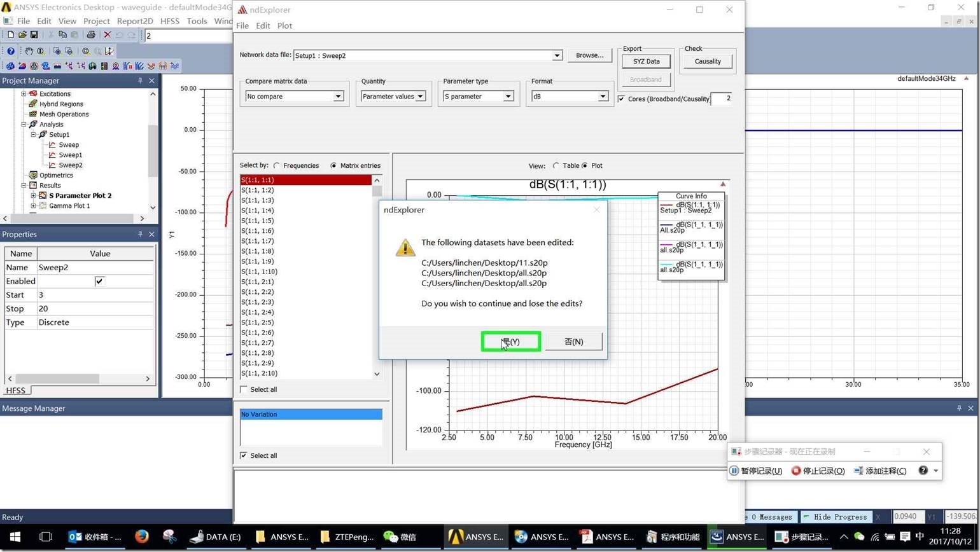Click the Copy icon in ANSYS toolbar

tap(62, 35)
